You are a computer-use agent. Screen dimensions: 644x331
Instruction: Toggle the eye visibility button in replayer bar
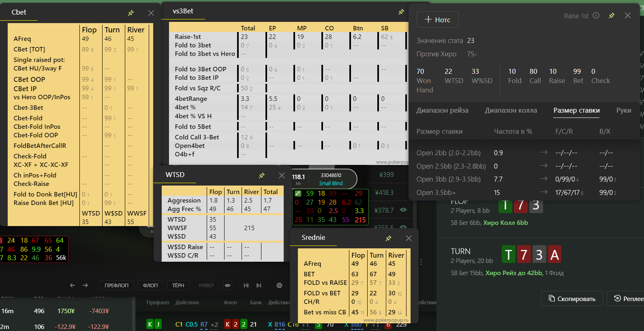(x=228, y=285)
